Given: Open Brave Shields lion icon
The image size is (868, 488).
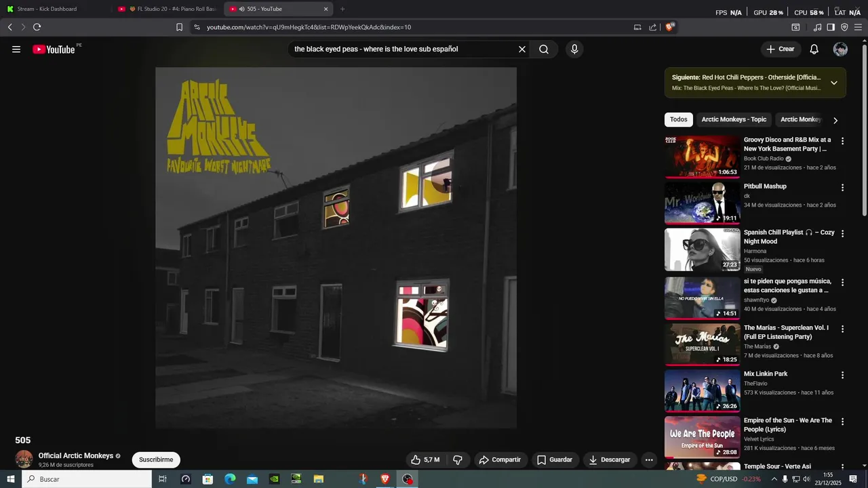Looking at the screenshot, I should point(670,27).
